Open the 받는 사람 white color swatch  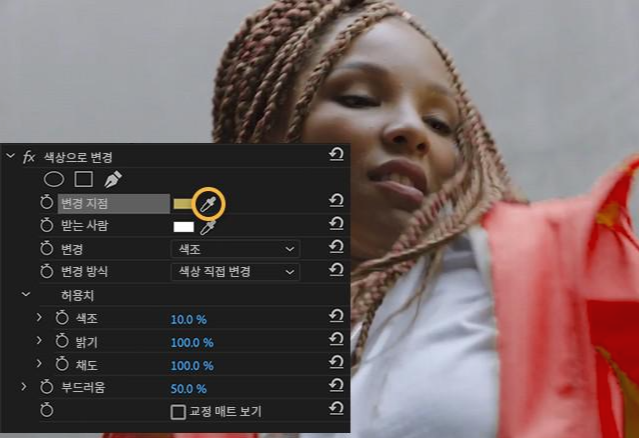click(184, 227)
